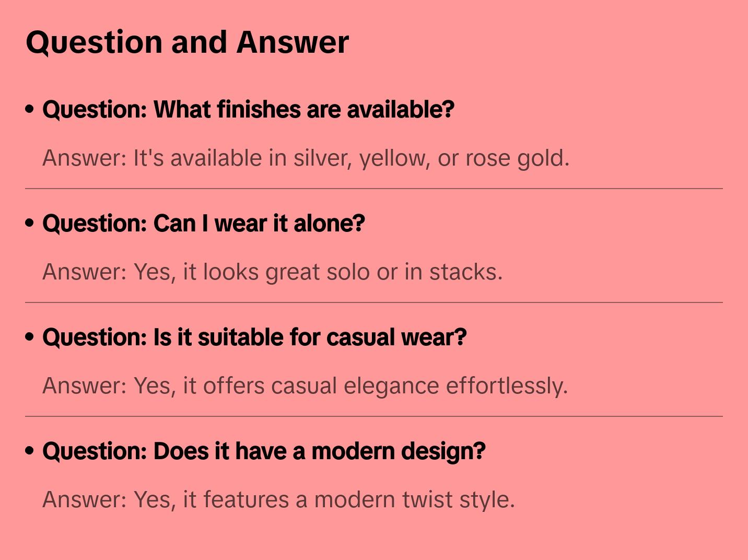This screenshot has height=560, width=748.
Task: Click the "Question and Answer" heading
Action: tap(187, 42)
